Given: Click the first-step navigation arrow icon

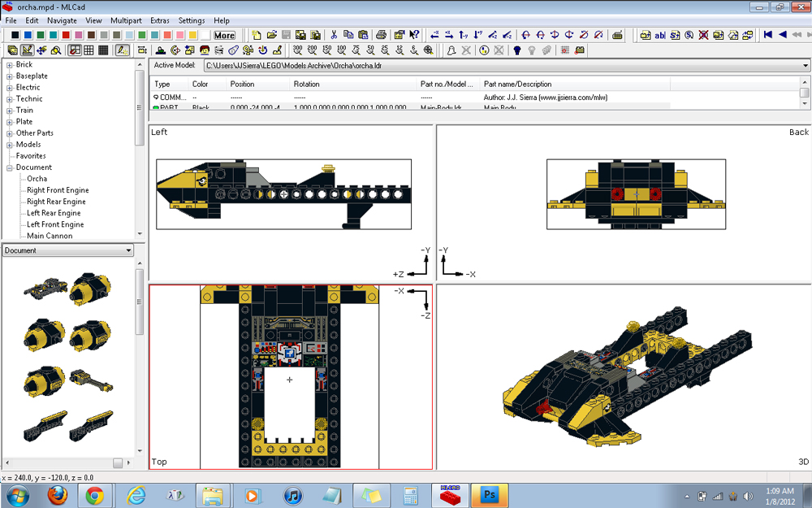Looking at the screenshot, I should pyautogui.click(x=769, y=34).
